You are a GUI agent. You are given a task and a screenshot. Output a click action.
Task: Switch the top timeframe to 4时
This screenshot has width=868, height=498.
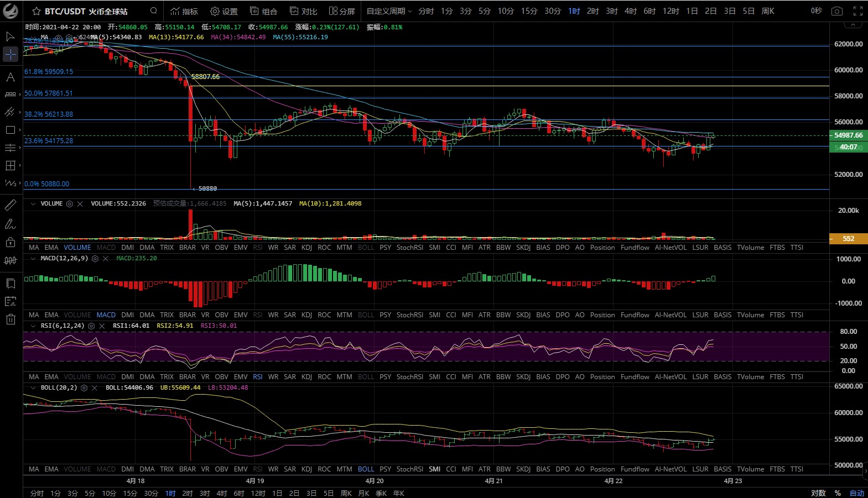click(x=630, y=11)
